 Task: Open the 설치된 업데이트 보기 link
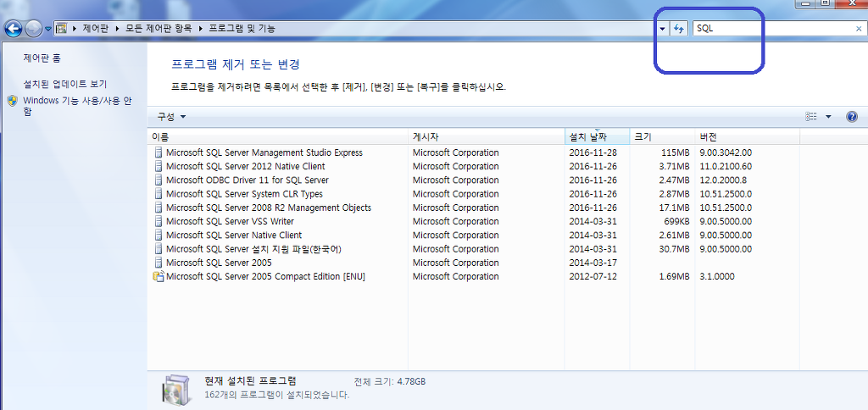pyautogui.click(x=64, y=85)
